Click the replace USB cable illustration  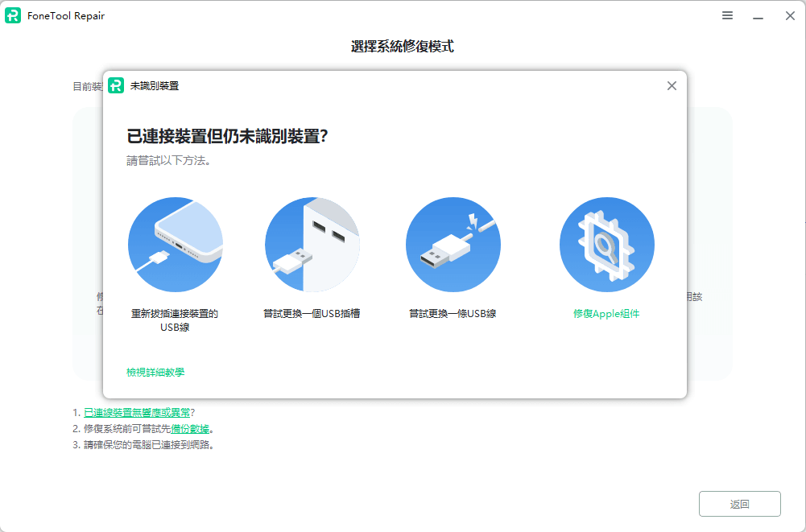pos(453,244)
